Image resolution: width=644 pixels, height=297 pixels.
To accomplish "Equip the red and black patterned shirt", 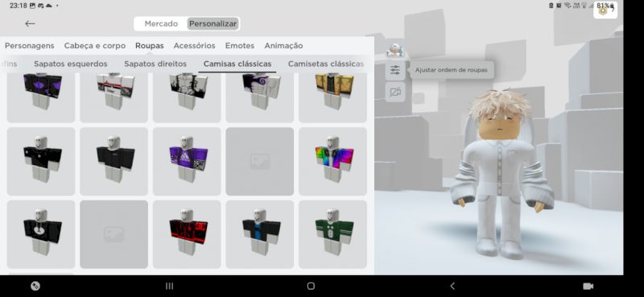I will coord(187,234).
